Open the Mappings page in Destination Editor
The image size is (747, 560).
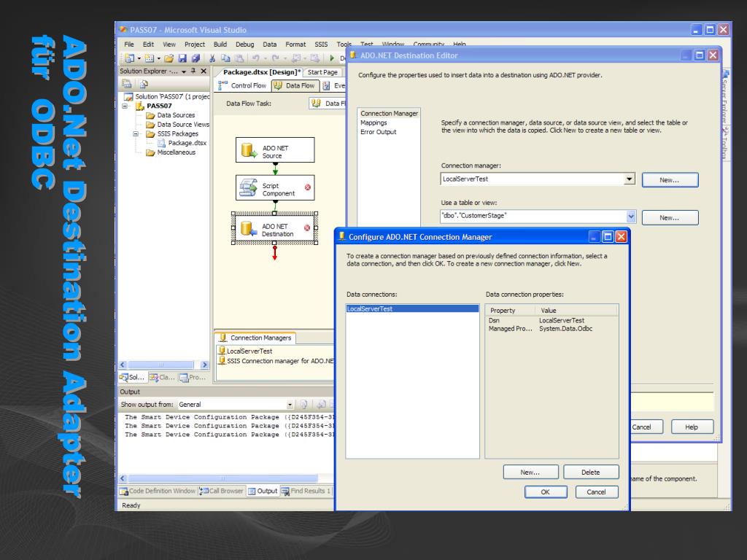pyautogui.click(x=373, y=122)
